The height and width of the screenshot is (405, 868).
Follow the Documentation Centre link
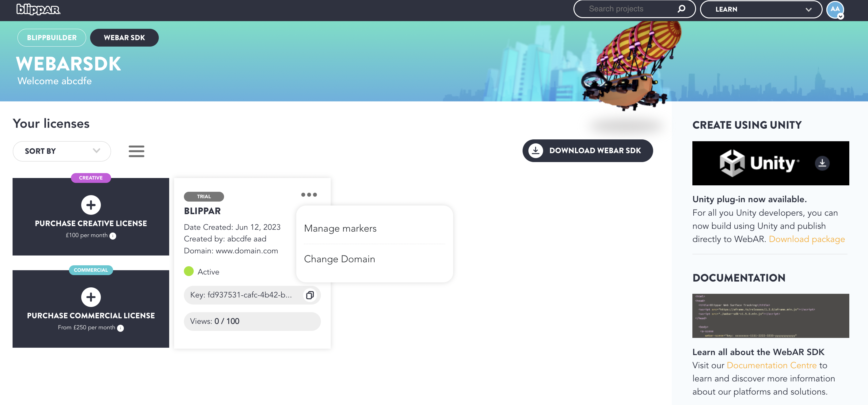point(772,365)
